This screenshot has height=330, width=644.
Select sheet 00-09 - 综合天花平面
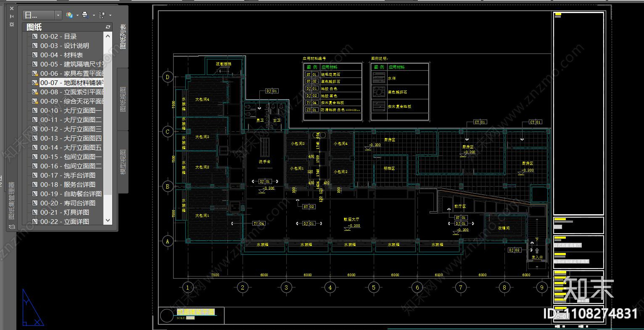coord(71,101)
